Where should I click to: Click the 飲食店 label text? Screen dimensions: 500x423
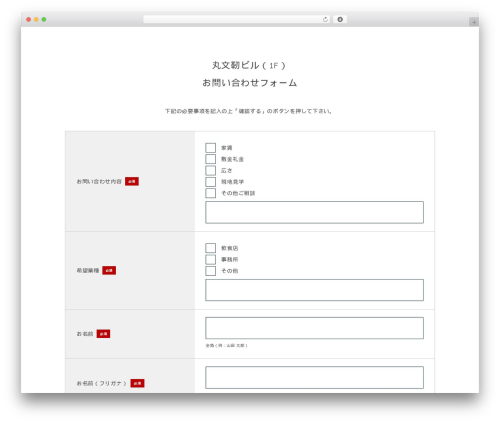coord(229,248)
